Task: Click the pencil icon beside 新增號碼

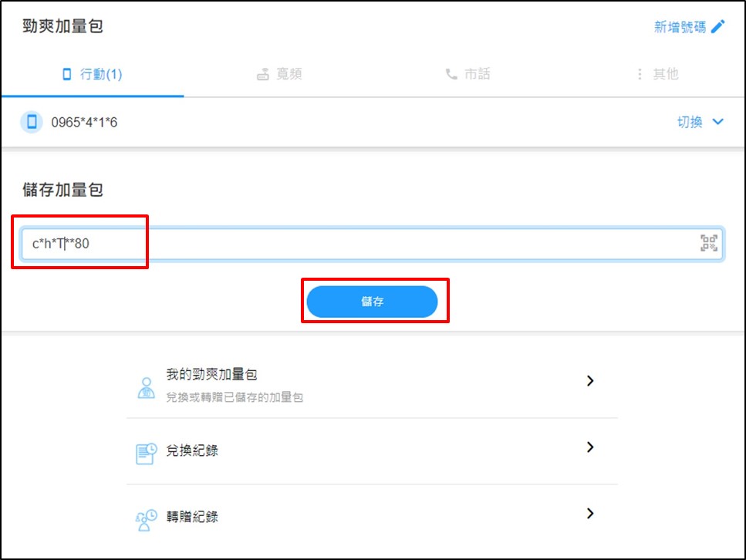Action: pyautogui.click(x=718, y=27)
